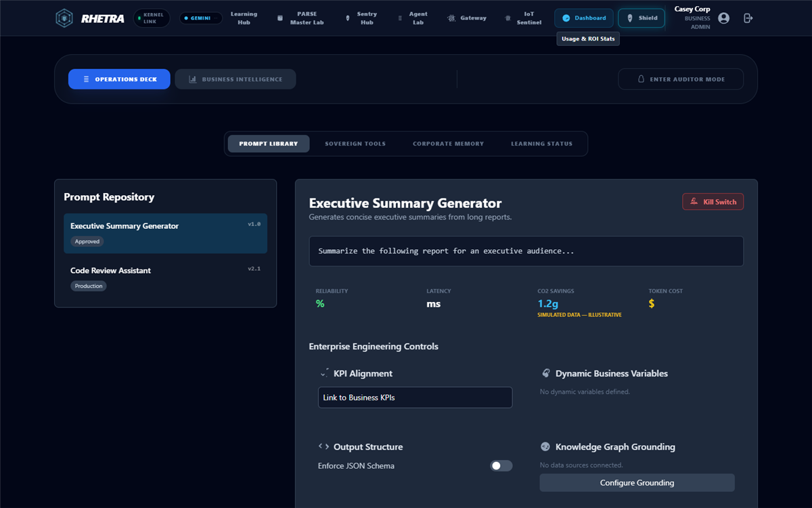This screenshot has width=812, height=508.
Task: Click the Shield icon in the header
Action: coord(631,18)
